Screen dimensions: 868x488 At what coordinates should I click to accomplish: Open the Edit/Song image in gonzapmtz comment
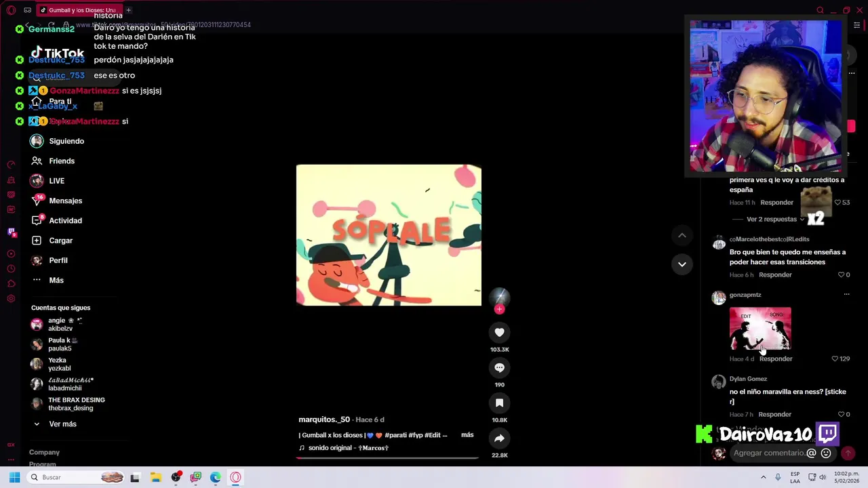coord(760,329)
